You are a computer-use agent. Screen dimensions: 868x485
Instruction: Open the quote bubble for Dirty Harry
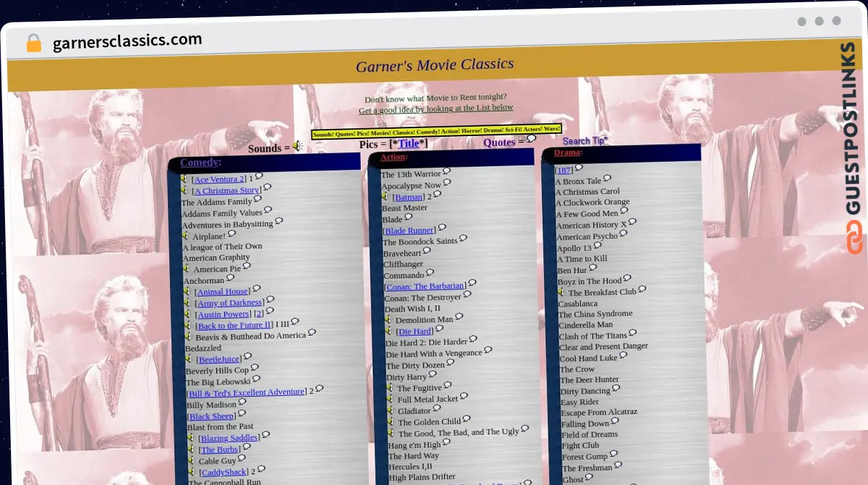pos(433,374)
